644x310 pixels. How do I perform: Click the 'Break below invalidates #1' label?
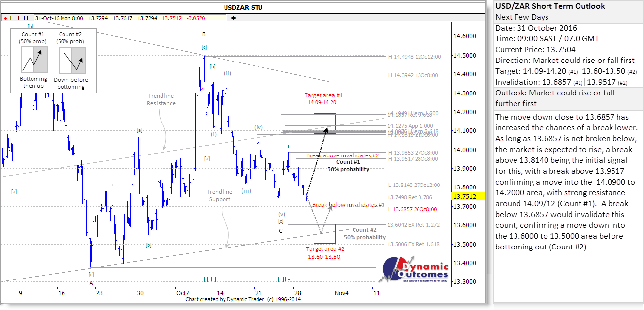pyautogui.click(x=348, y=204)
